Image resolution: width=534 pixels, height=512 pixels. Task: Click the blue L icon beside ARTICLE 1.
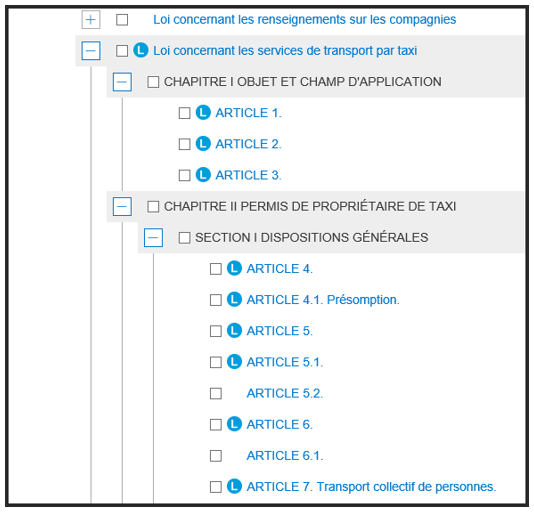(x=203, y=113)
